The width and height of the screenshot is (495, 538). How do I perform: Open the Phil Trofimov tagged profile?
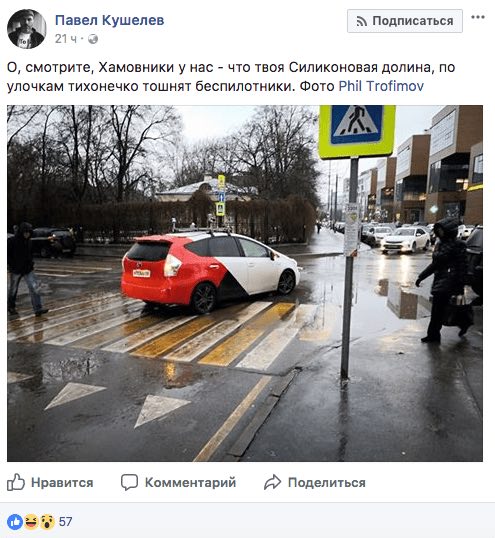click(381, 86)
